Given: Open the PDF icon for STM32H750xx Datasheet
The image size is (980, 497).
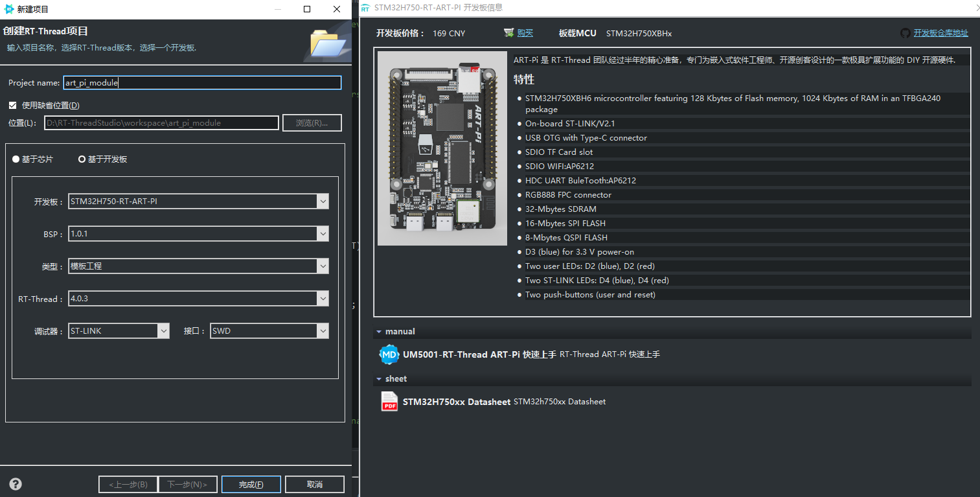Looking at the screenshot, I should (x=389, y=402).
